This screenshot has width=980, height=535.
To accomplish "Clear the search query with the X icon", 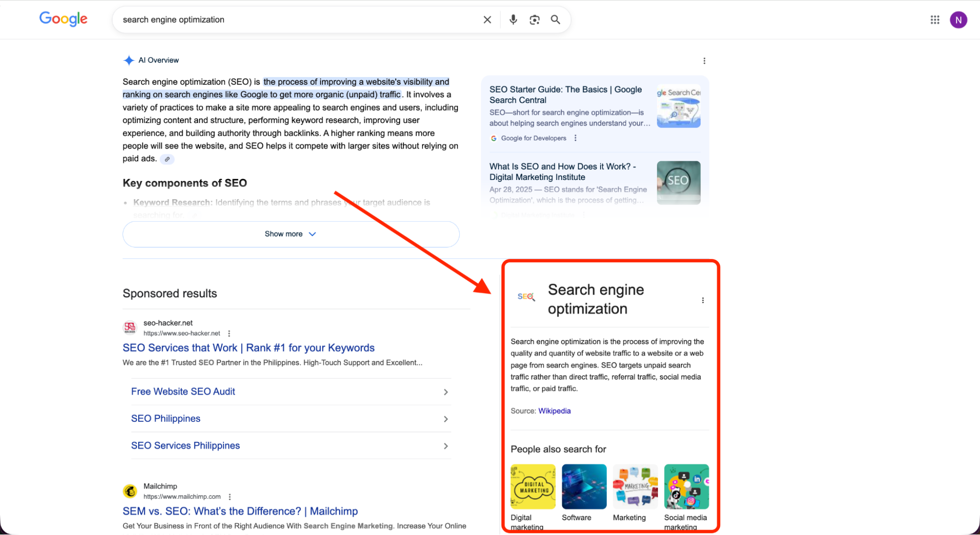I will tap(487, 20).
